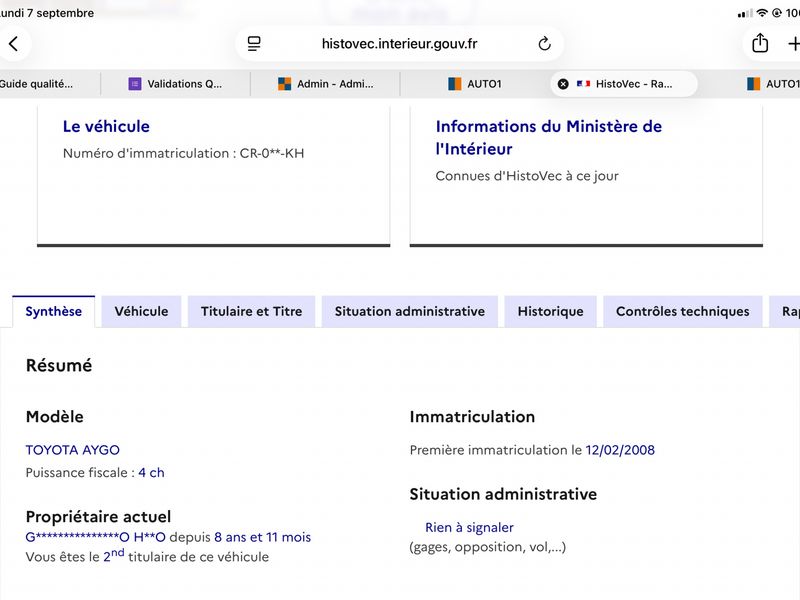Open the Véhicule tab

coord(141,311)
